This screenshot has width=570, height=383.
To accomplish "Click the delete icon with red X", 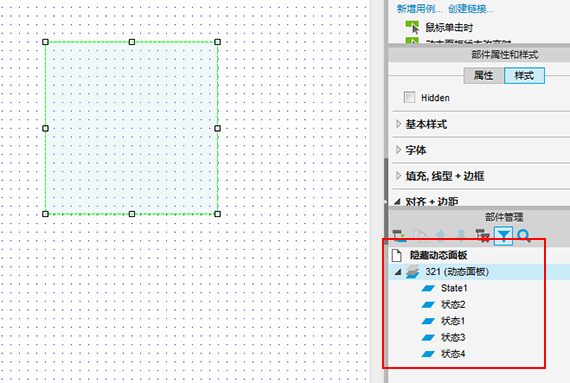I will click(483, 236).
